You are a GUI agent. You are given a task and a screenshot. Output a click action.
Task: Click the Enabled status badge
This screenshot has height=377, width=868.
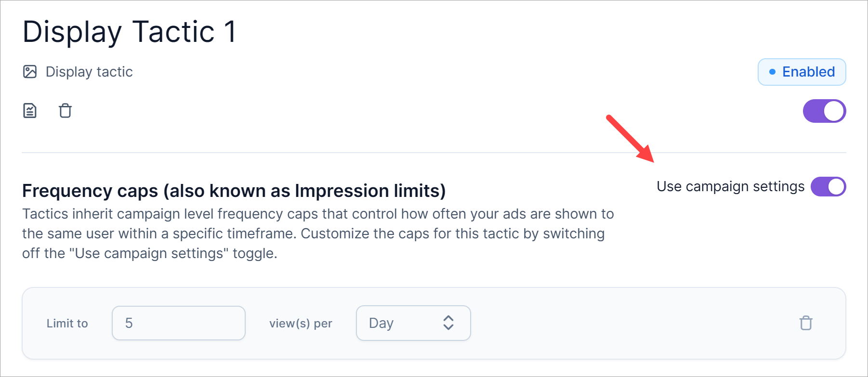click(x=802, y=72)
